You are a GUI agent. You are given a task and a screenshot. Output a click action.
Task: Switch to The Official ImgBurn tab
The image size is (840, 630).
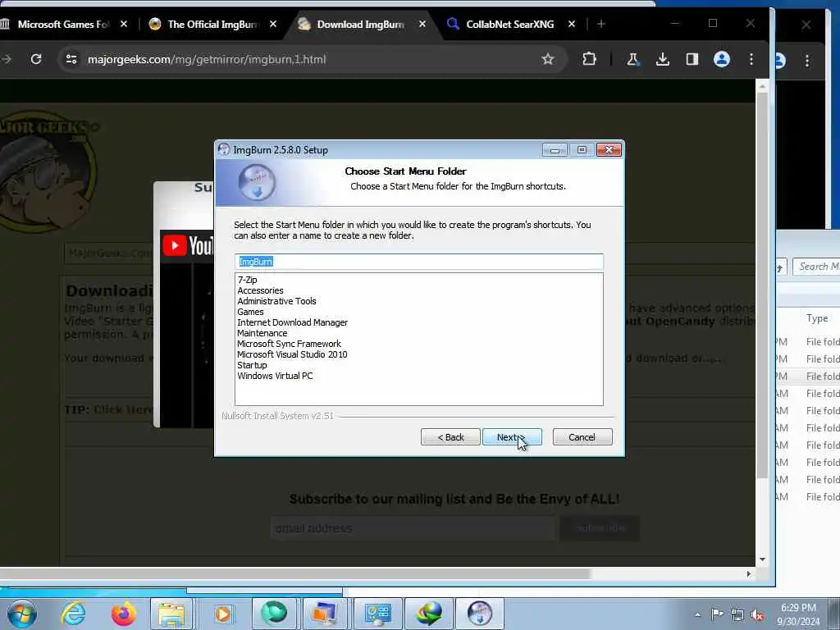212,24
